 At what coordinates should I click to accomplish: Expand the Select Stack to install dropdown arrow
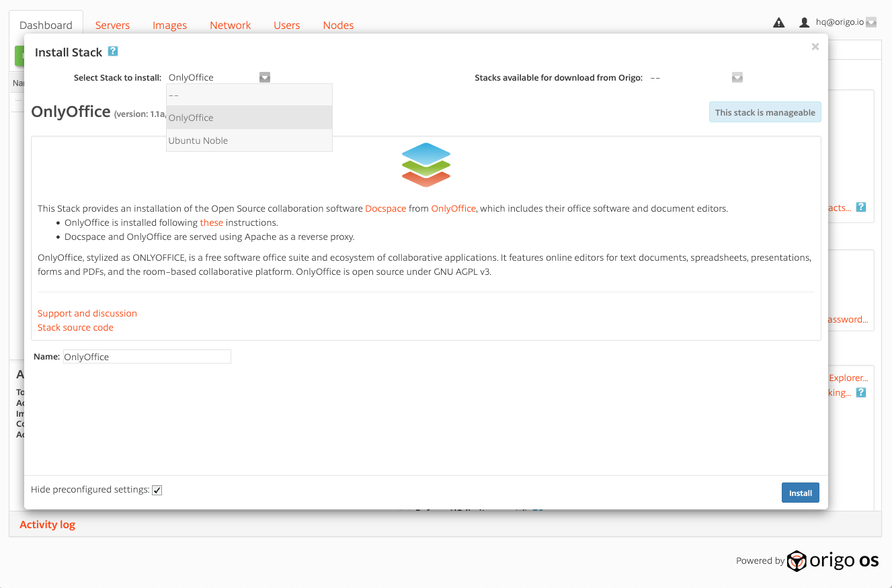(x=265, y=77)
